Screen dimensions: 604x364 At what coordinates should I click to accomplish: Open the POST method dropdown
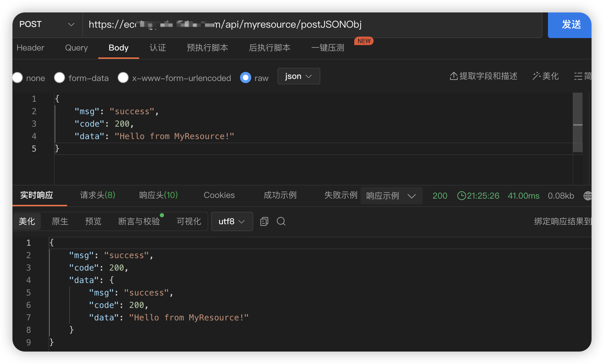[x=47, y=25]
